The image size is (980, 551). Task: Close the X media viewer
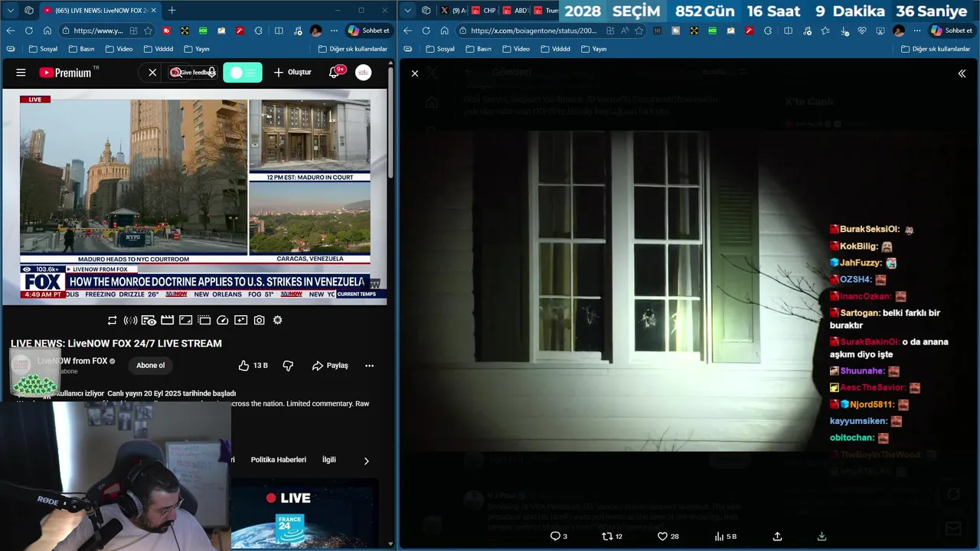(x=415, y=73)
